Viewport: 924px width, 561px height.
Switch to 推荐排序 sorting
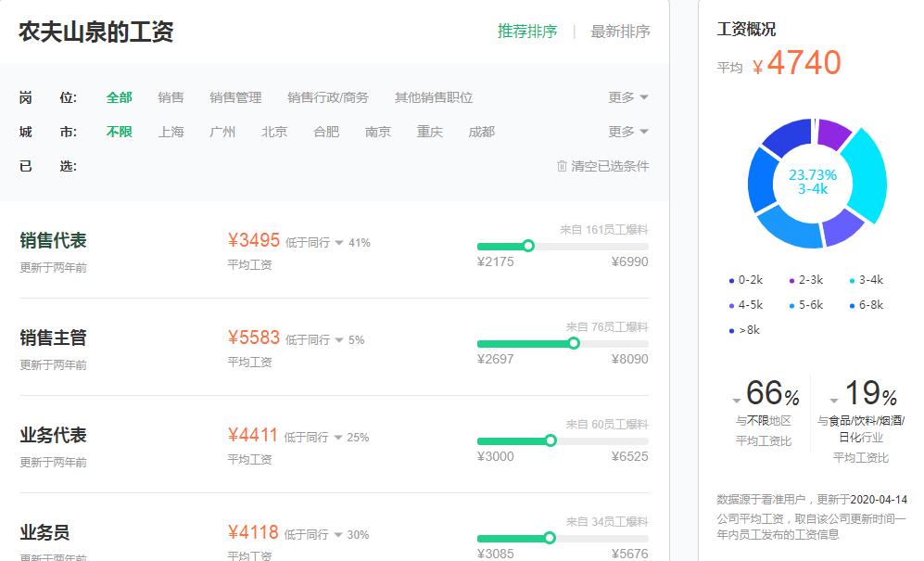527,32
